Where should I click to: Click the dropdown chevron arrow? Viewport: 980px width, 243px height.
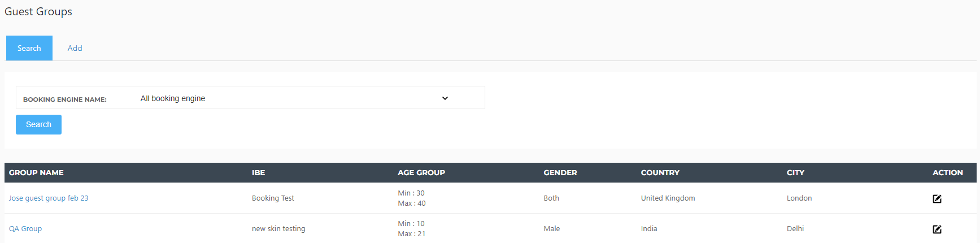pos(445,98)
